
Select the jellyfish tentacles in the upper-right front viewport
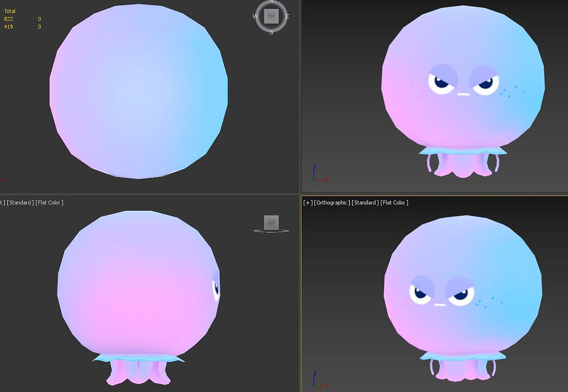pos(462,163)
